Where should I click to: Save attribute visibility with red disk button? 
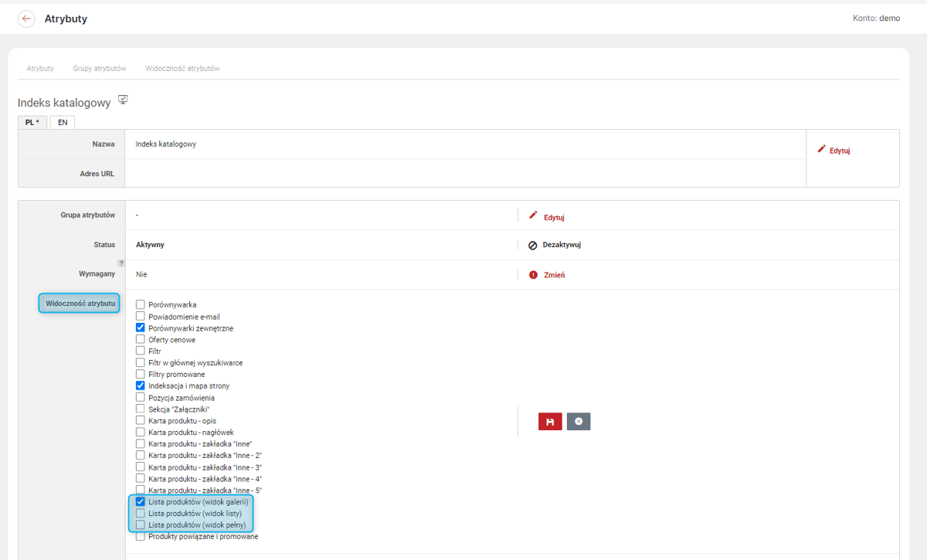point(550,421)
